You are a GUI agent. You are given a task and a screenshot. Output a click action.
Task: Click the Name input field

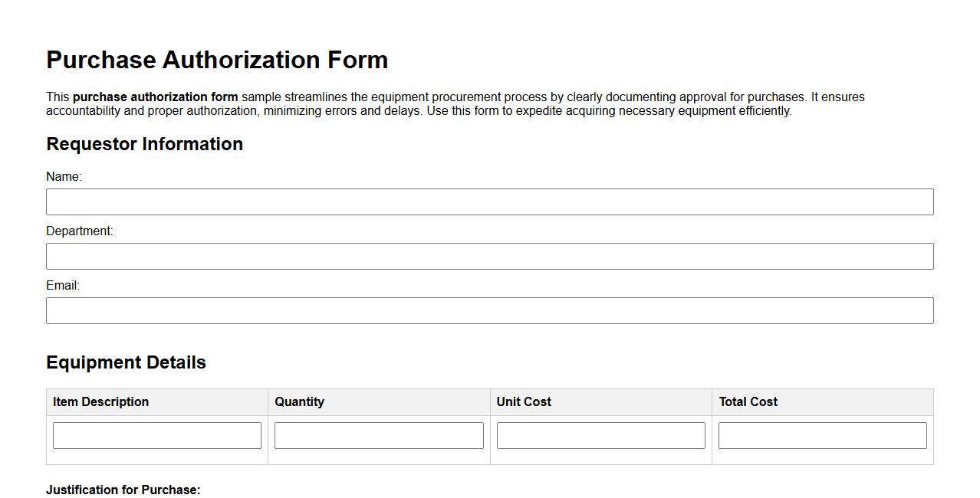[490, 201]
